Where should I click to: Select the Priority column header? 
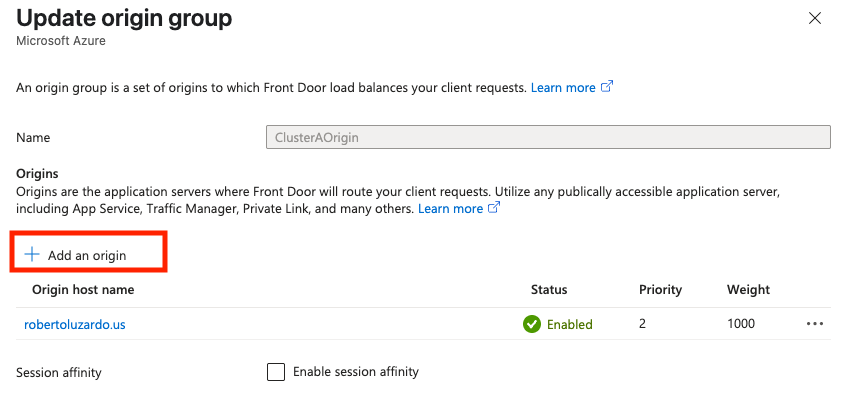click(660, 290)
